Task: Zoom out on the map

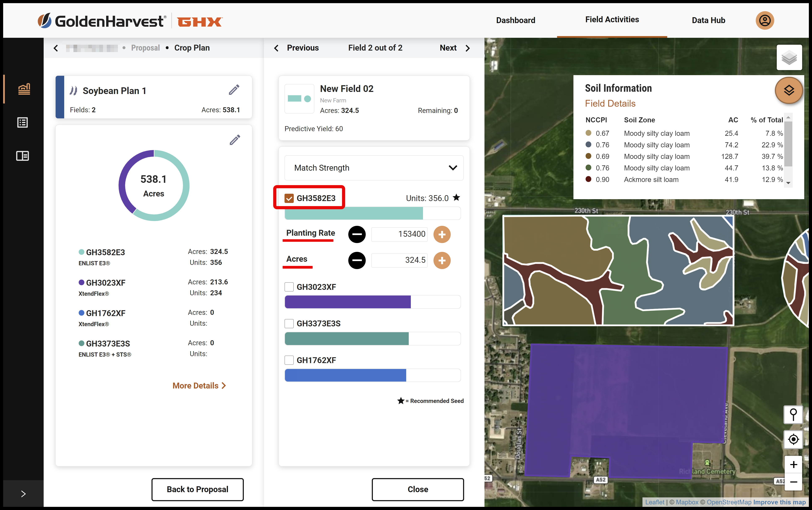Action: point(793,482)
